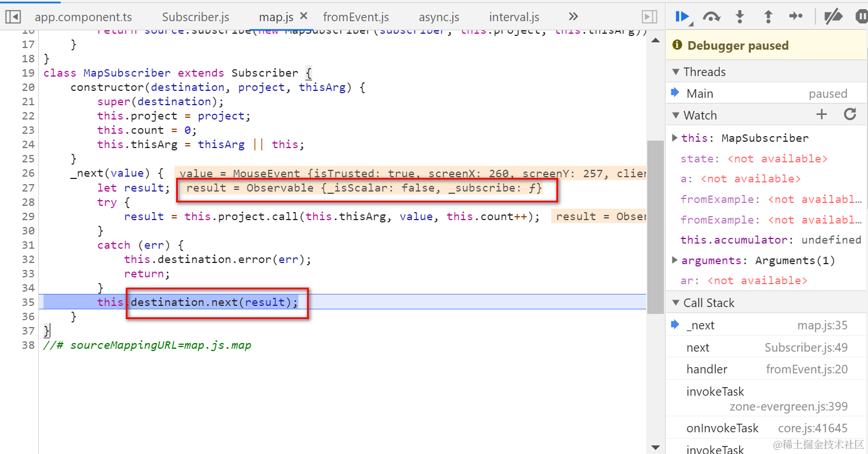Select the Main thread row
868x454 pixels.
coord(766,93)
